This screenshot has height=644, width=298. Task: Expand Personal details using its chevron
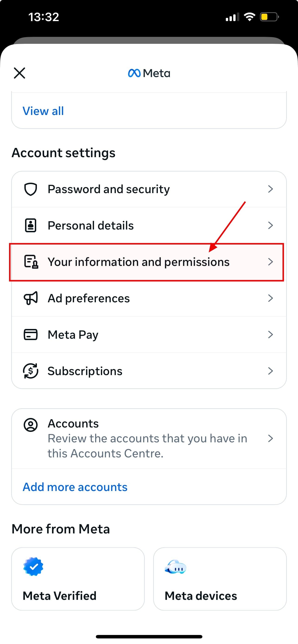[270, 225]
